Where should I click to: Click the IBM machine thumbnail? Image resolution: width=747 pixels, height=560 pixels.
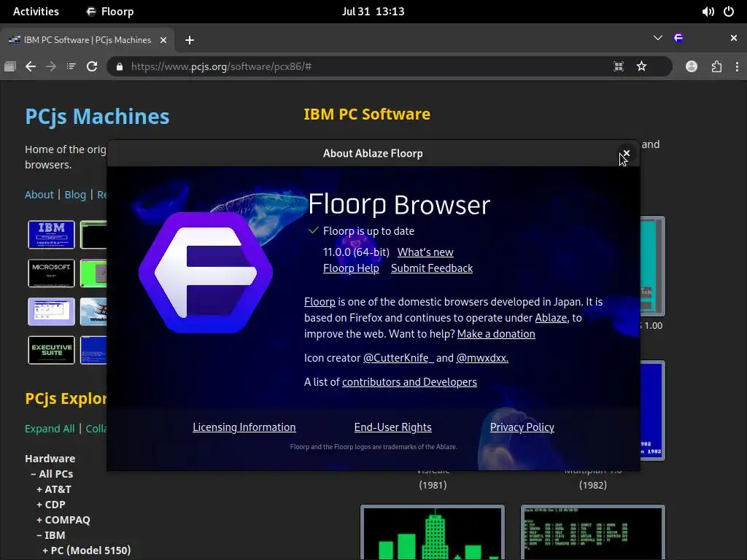(x=52, y=234)
